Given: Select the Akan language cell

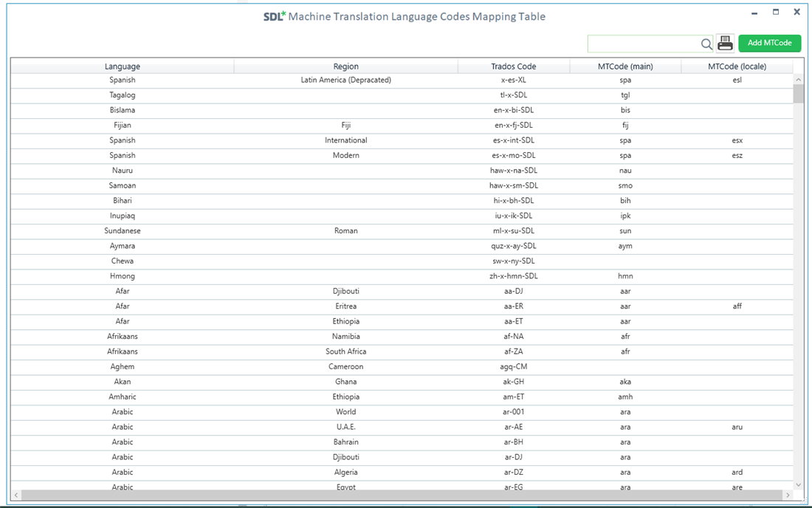Looking at the screenshot, I should point(123,382).
